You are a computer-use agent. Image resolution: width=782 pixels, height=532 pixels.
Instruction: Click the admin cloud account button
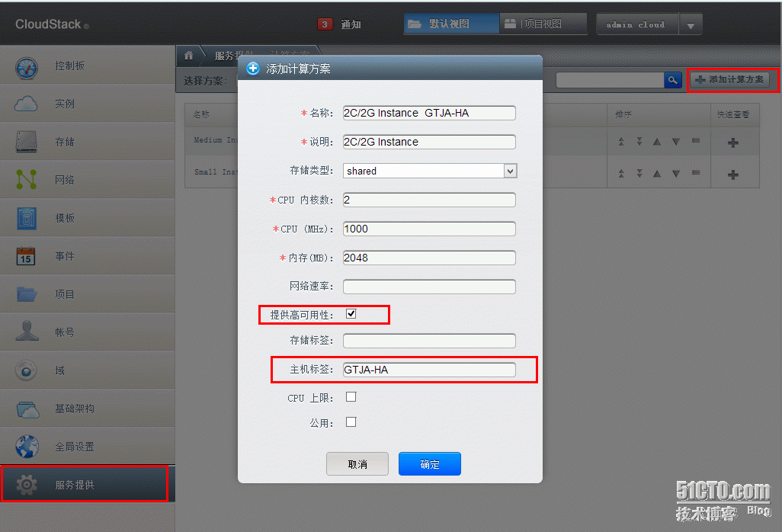[x=637, y=24]
